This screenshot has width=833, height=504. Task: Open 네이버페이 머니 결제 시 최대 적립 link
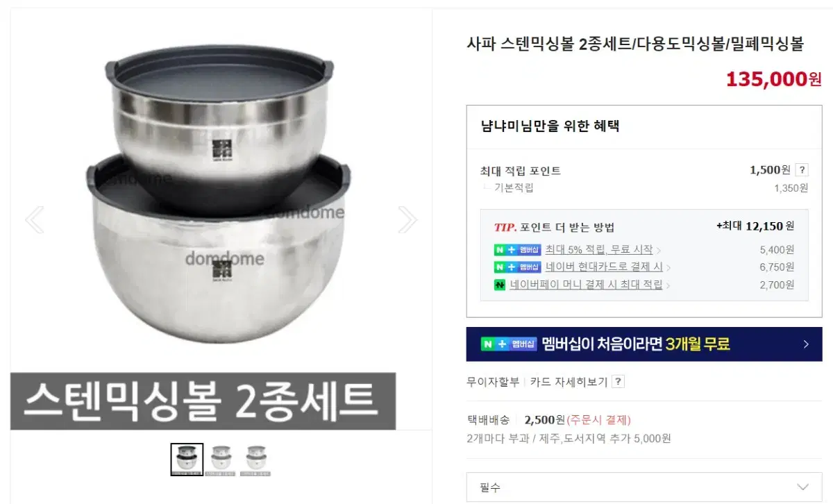[587, 285]
